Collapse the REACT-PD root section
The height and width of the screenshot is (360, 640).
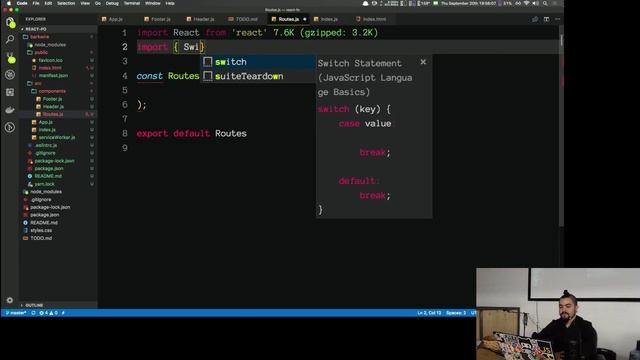[x=57, y=29]
